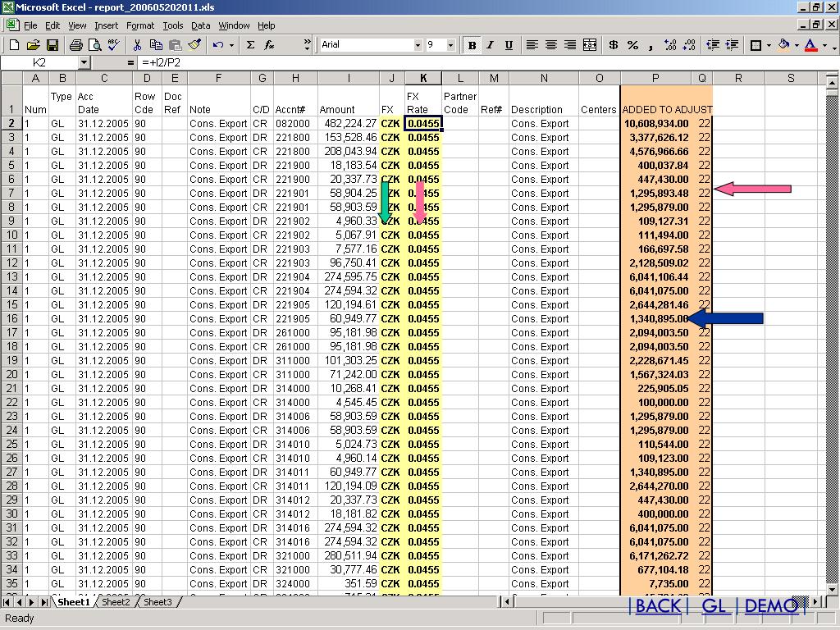Switch to the Sheet3 tab
Image resolution: width=840 pixels, height=630 pixels.
click(x=157, y=602)
